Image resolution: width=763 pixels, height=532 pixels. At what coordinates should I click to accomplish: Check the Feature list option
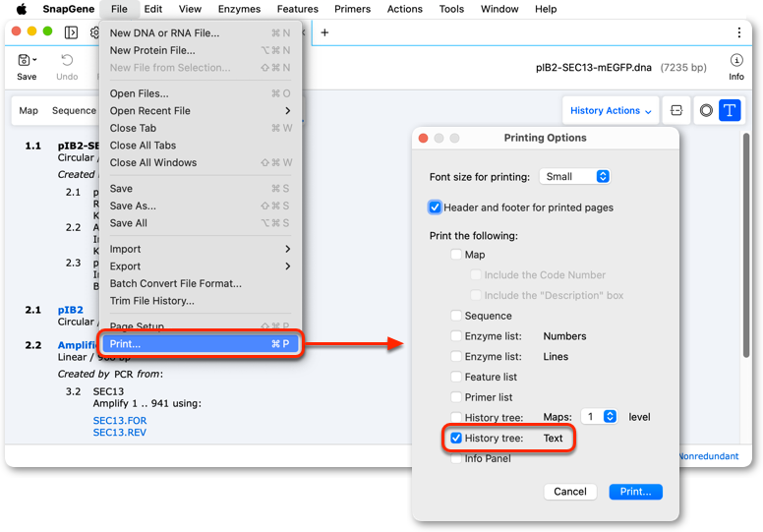pos(456,377)
